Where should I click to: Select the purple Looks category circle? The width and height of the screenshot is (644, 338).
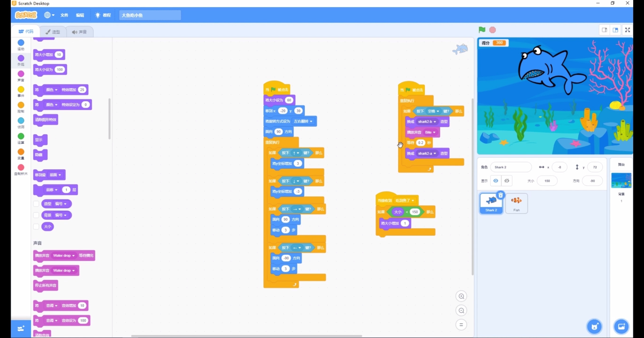tap(21, 58)
